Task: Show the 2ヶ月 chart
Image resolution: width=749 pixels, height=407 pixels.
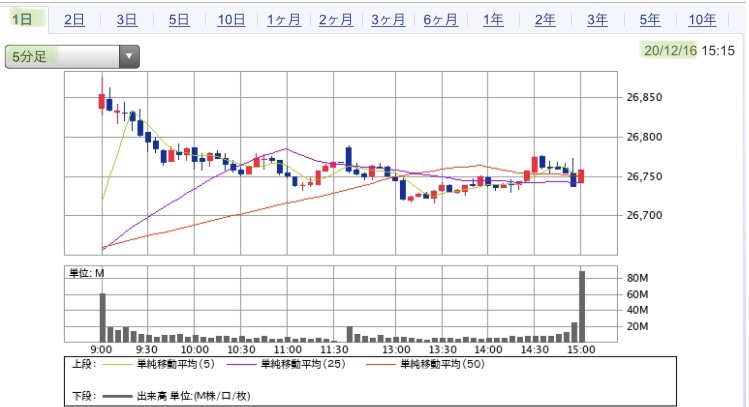Action: tap(336, 20)
